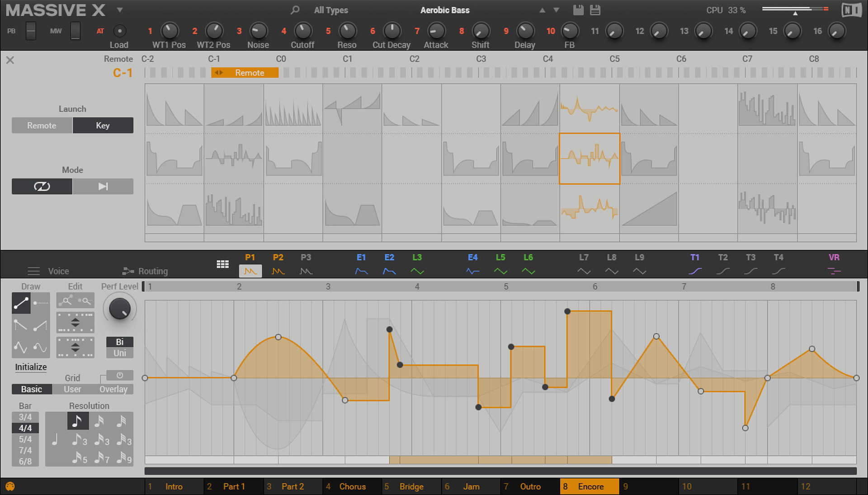Switch Perf Level from Bi to Uni
The image size is (868, 495).
119,353
